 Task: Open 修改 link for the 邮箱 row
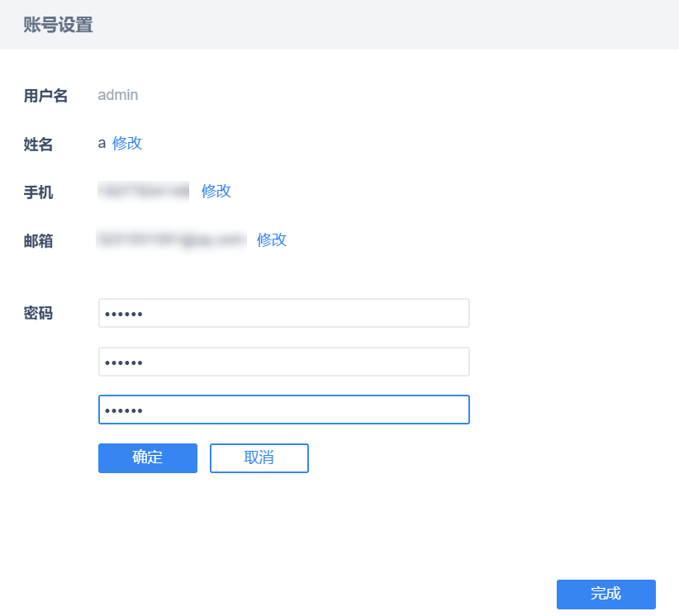click(272, 239)
